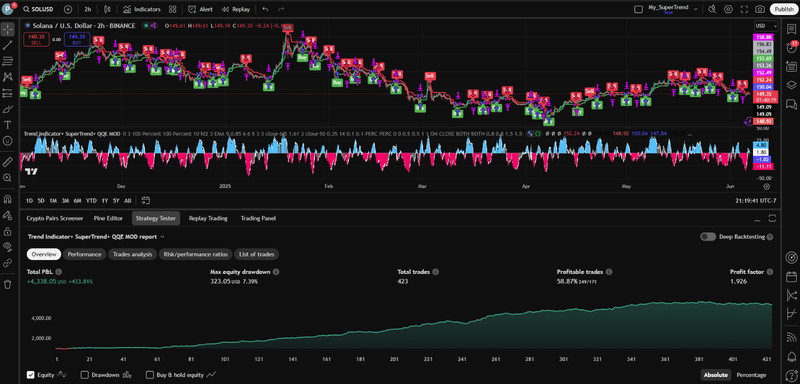Open chart settings hexagon icon

(728, 9)
